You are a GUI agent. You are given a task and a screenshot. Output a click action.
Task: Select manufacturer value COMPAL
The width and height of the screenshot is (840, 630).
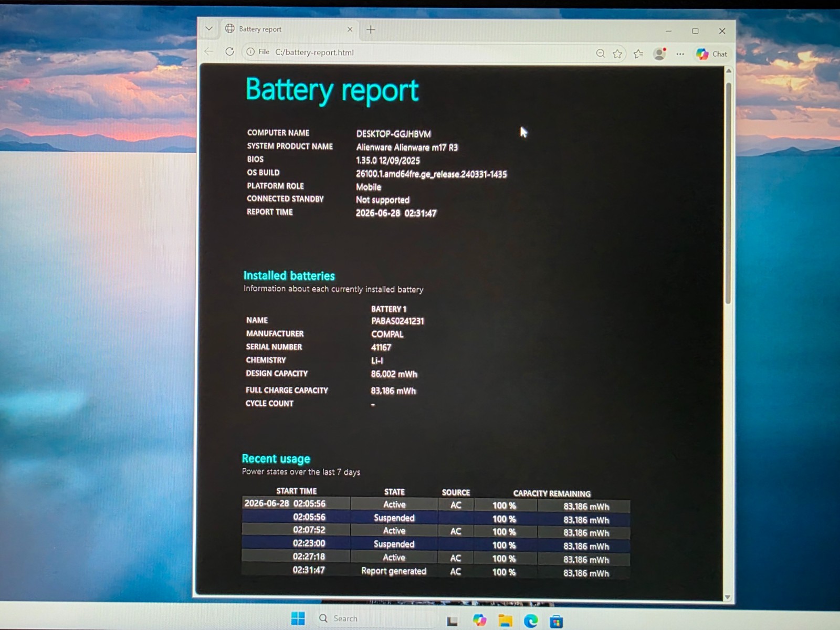387,334
